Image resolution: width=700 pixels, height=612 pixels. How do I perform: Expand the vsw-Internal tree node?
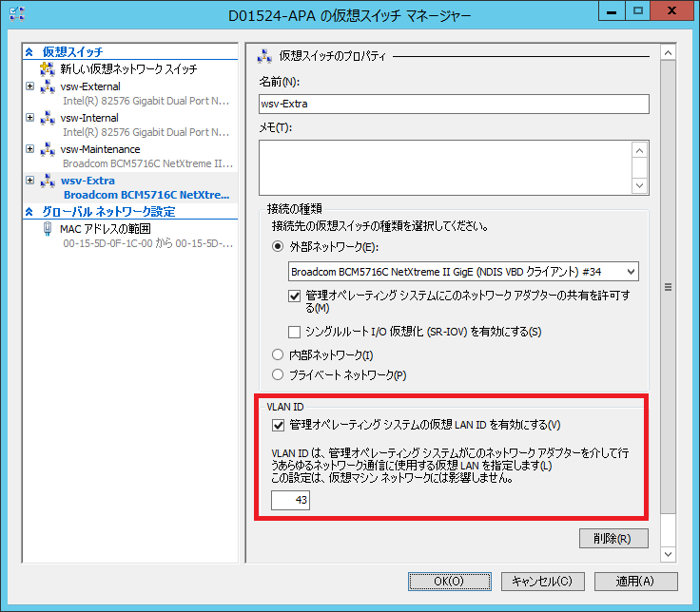(x=29, y=117)
